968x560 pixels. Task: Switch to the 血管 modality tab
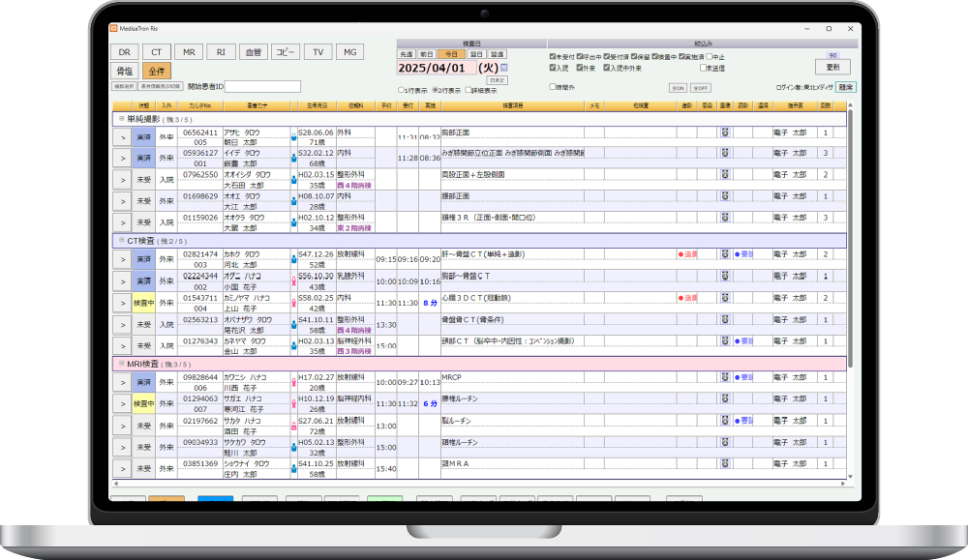click(254, 52)
